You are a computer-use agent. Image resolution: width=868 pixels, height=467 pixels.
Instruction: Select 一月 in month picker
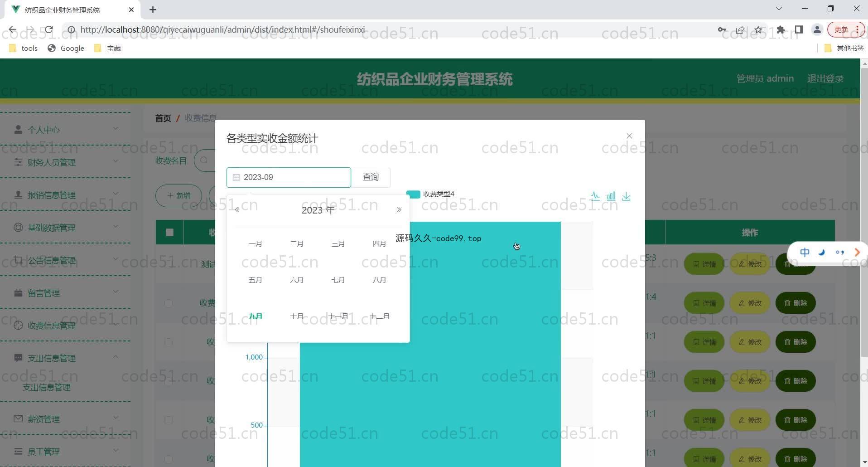click(x=255, y=244)
